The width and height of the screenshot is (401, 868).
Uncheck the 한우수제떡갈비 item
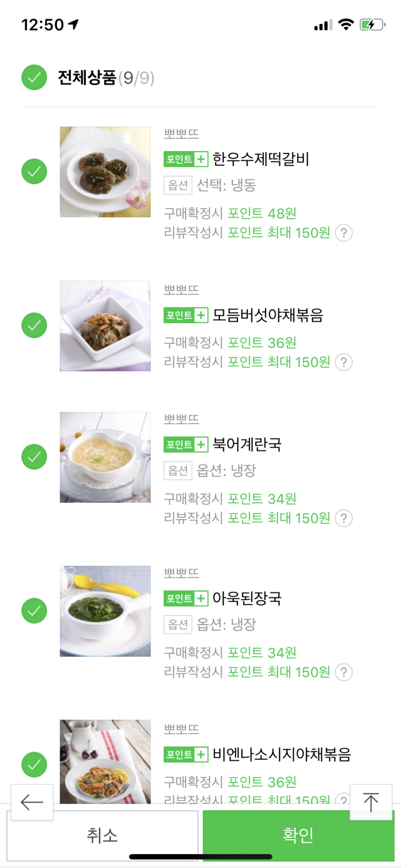click(34, 172)
